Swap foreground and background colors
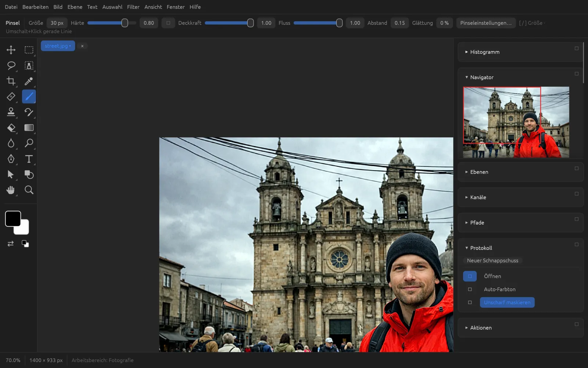 point(11,244)
